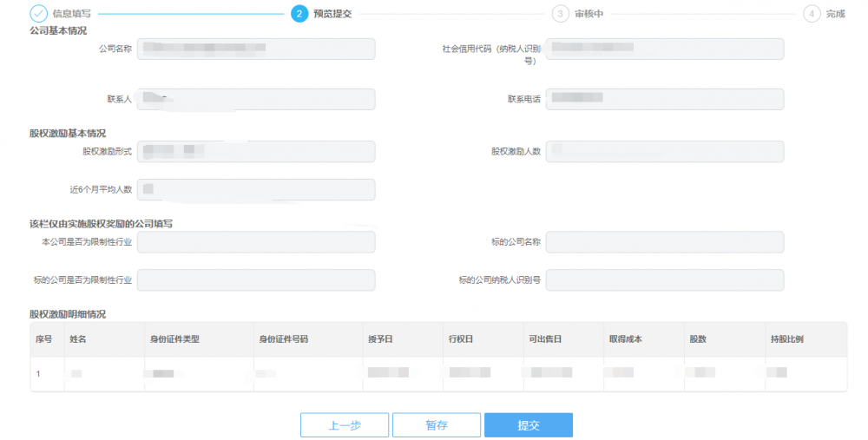The image size is (868, 440).
Task: Click the 股权激励人数 input field
Action: 664,152
